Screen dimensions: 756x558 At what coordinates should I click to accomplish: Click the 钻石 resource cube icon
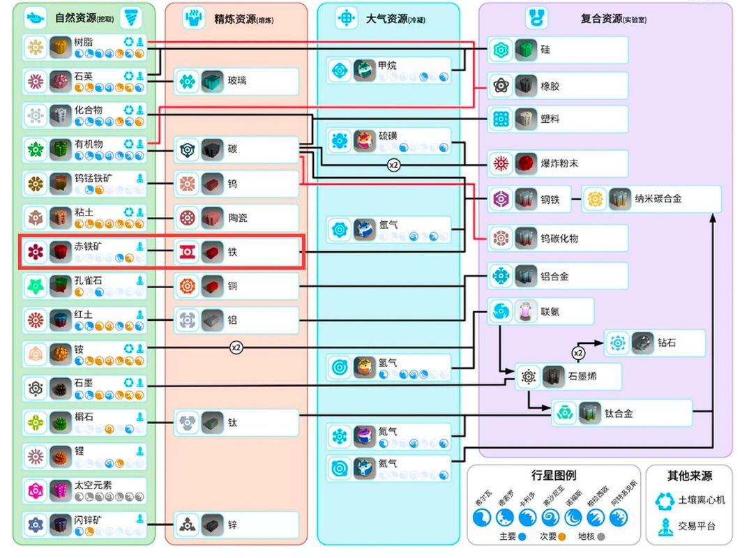[x=642, y=343]
